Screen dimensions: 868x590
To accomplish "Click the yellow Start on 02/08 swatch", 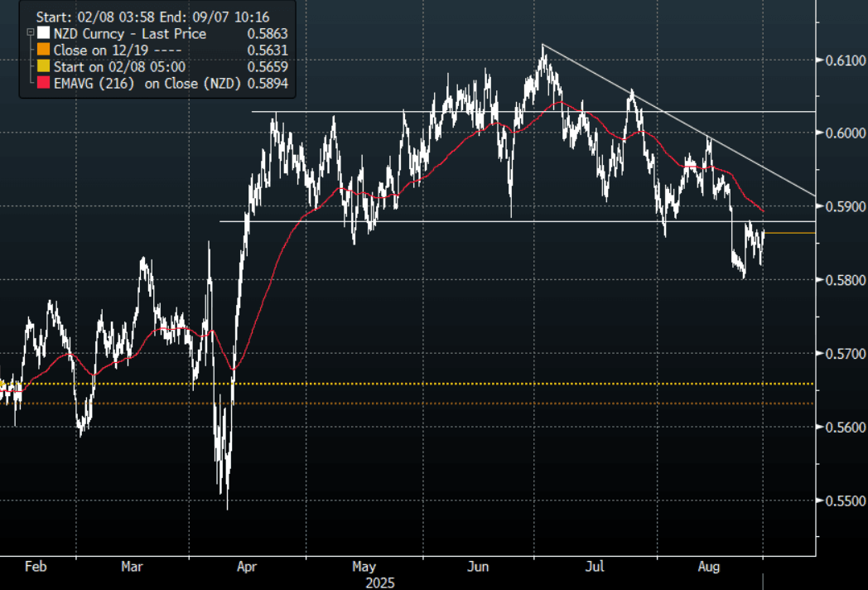I will click(x=42, y=67).
